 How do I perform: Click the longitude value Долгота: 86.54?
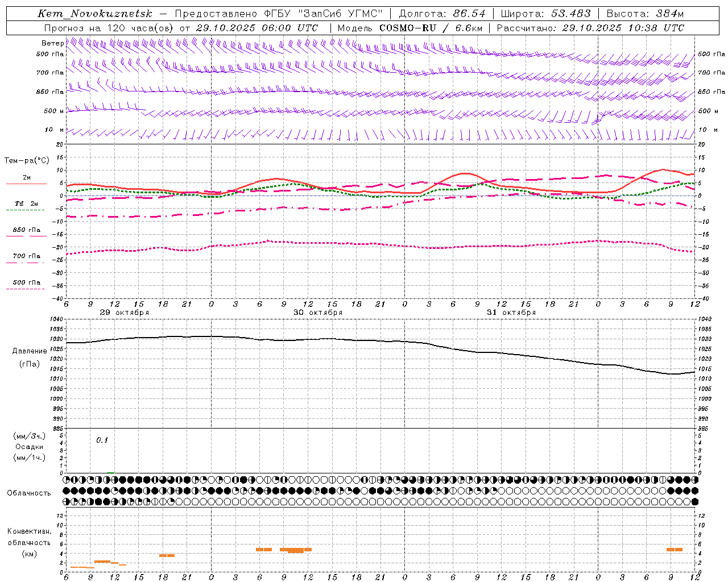[442, 14]
